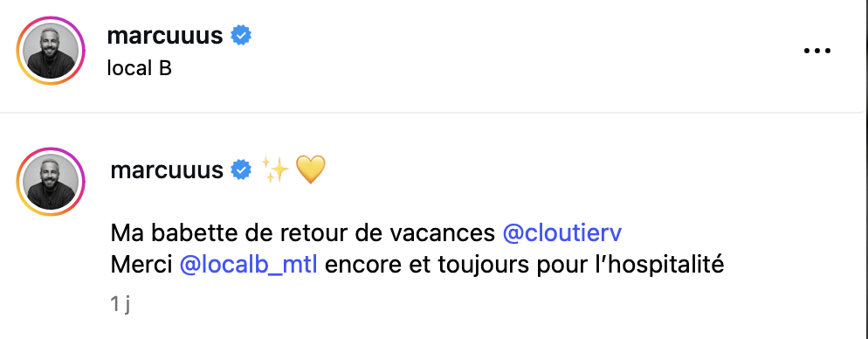868x339 pixels.
Task: Click the divider line below the header
Action: pyautogui.click(x=434, y=113)
